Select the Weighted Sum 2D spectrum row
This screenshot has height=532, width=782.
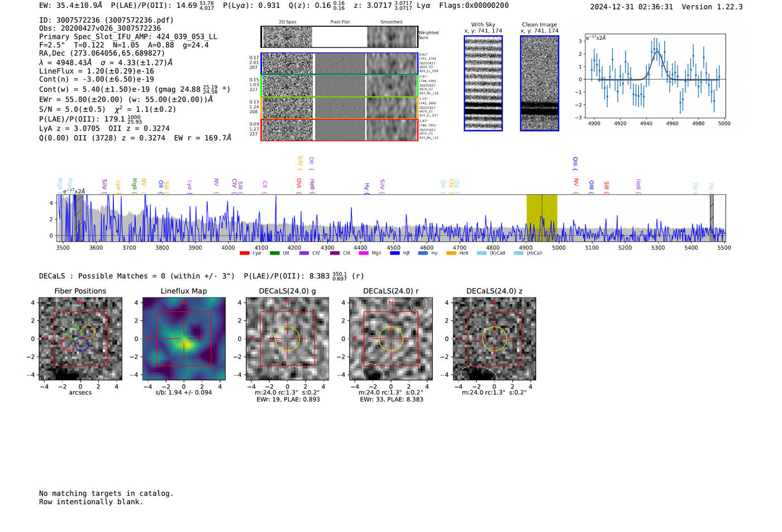point(340,37)
